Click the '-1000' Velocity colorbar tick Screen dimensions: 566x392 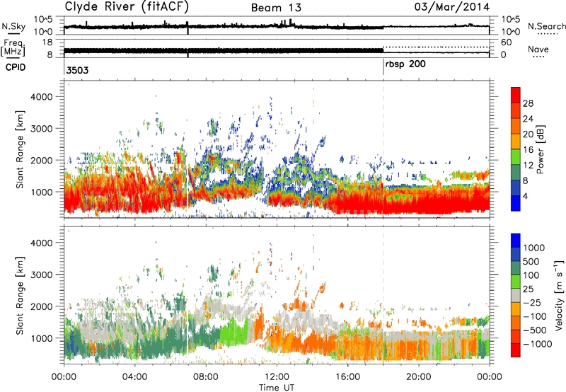tap(537, 344)
